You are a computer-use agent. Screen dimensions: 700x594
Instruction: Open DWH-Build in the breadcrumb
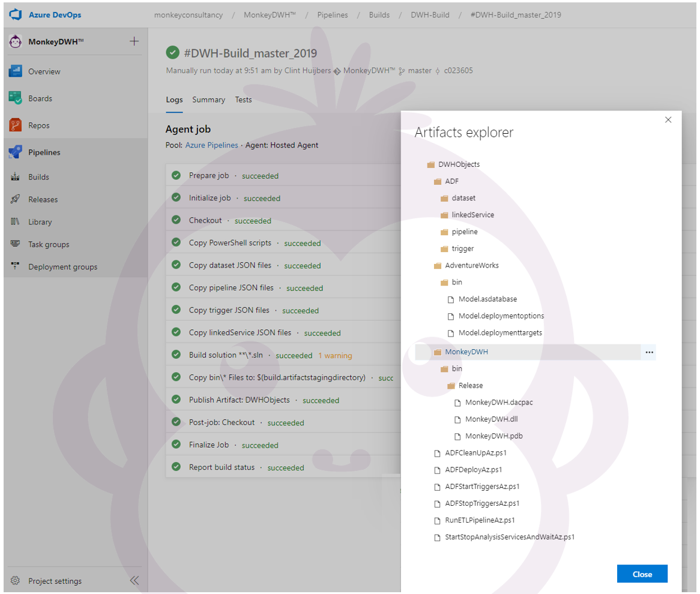coord(430,15)
